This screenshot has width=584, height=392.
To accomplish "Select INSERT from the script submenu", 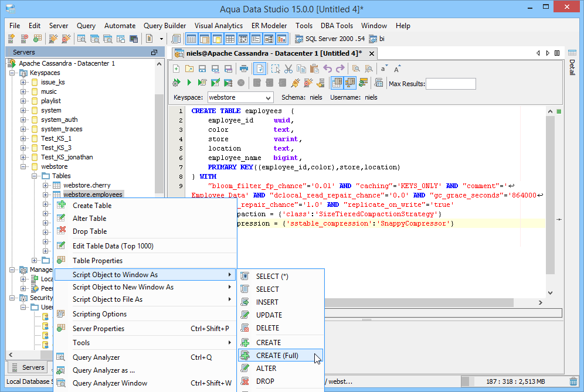I will click(281, 302).
